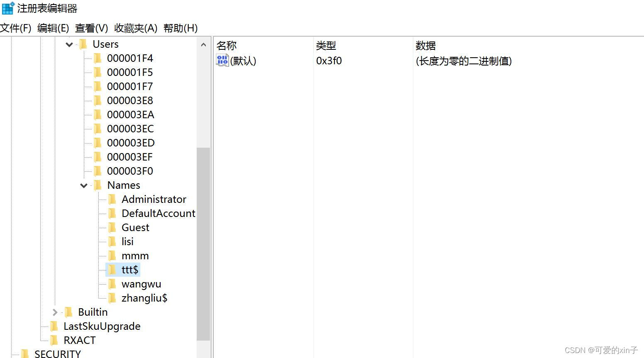Click the binary value icon next to (默认)
644x358 pixels.
coord(222,60)
